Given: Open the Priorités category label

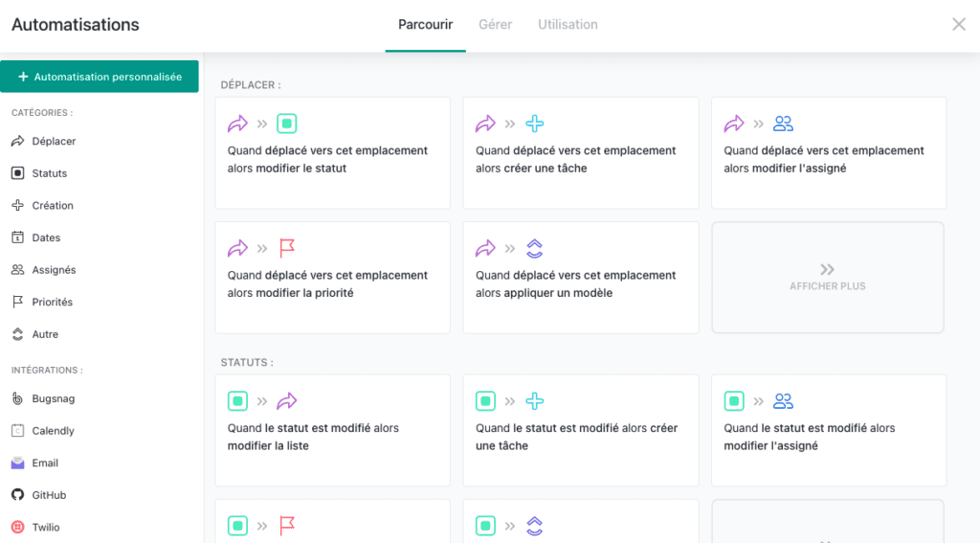Looking at the screenshot, I should [x=53, y=303].
